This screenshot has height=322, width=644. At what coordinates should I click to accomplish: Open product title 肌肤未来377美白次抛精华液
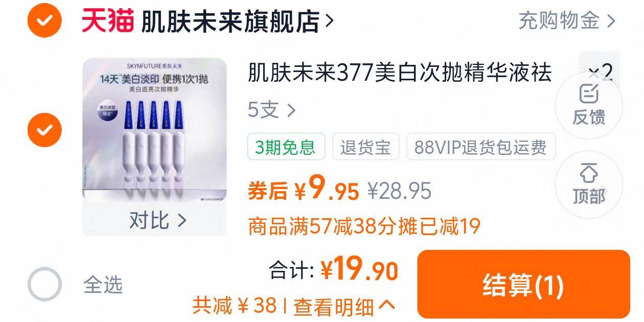pos(400,73)
